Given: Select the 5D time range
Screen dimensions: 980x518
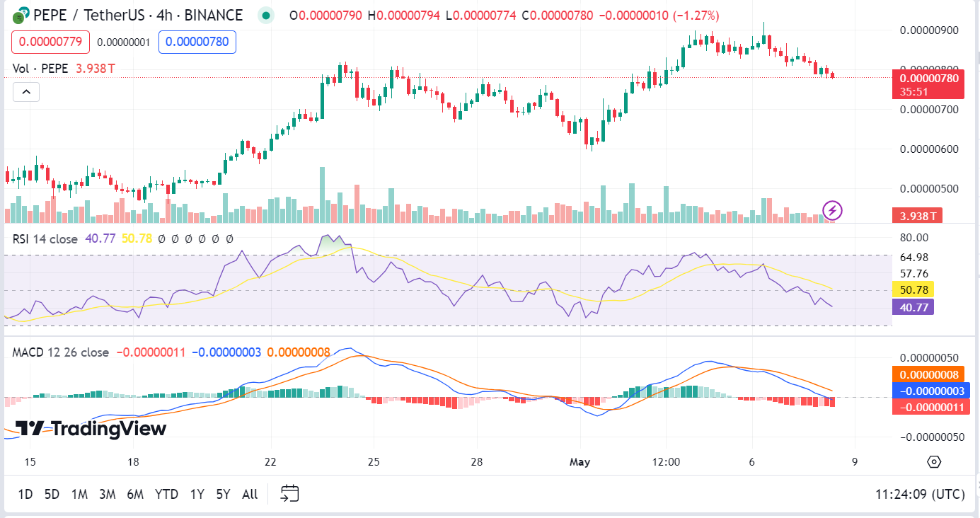Looking at the screenshot, I should coord(52,494).
